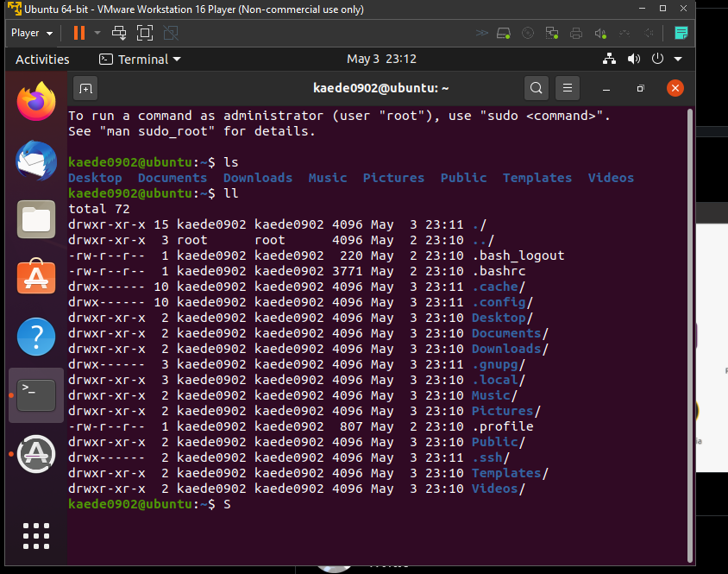This screenshot has height=574, width=728.
Task: Click the Show Applications grid icon
Action: coord(35,536)
